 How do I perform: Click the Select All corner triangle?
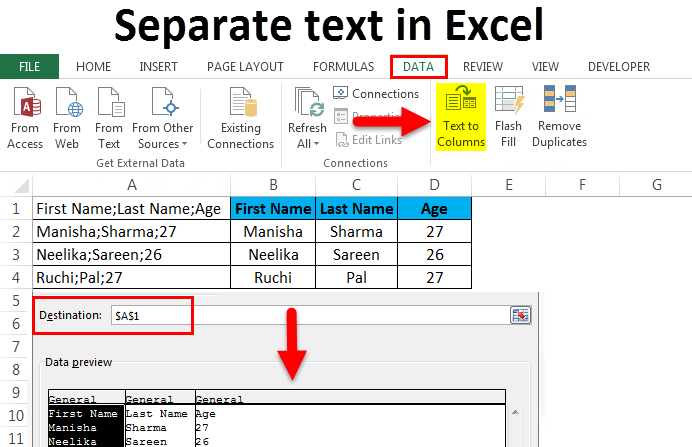21,186
